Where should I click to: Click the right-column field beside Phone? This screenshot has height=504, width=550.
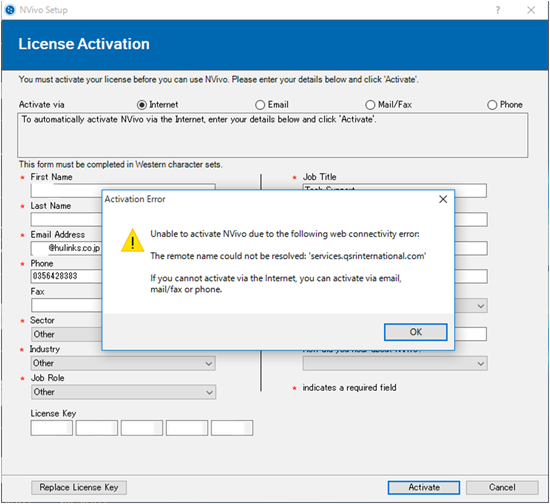471,276
